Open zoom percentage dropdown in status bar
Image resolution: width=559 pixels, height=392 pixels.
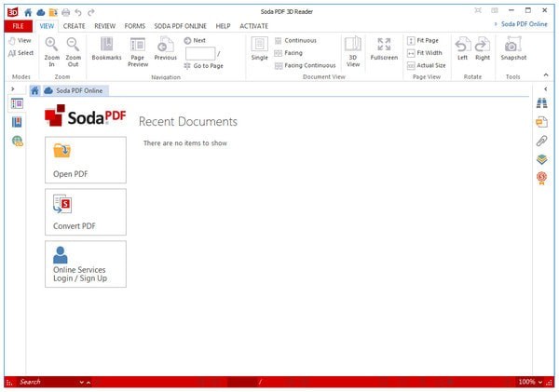(540, 382)
